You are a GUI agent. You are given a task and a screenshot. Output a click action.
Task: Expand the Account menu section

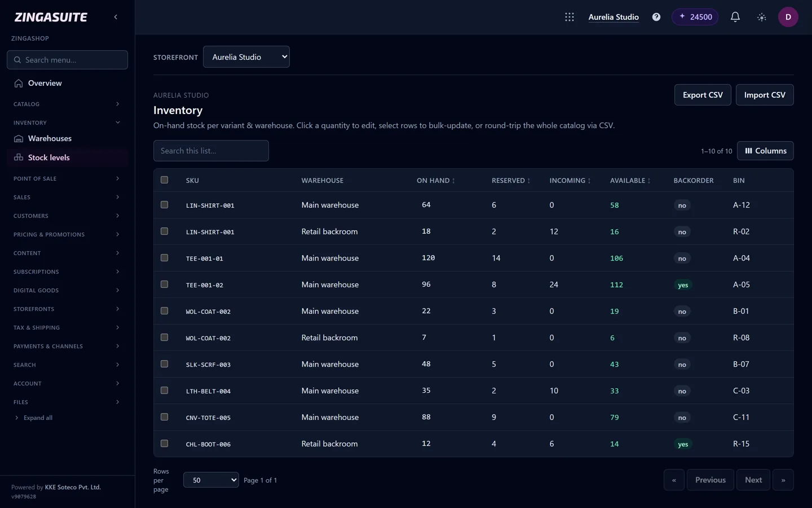coord(67,383)
